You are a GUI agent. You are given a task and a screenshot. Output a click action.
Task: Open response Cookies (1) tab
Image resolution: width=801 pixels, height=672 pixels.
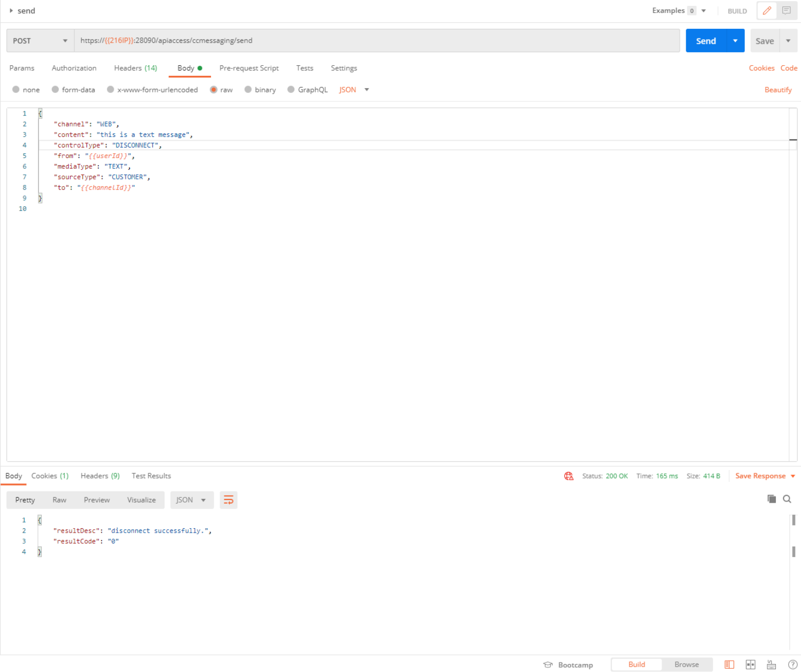point(50,476)
